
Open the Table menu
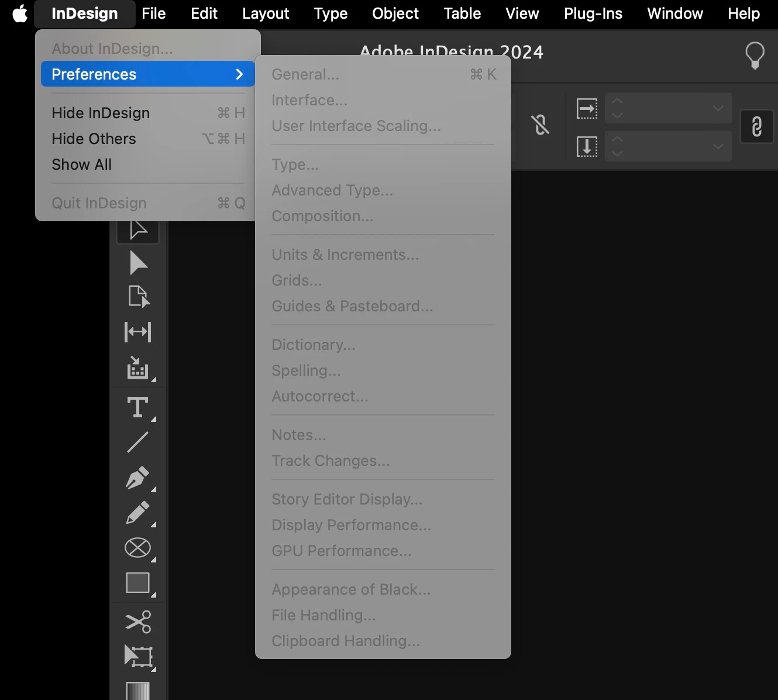coord(462,13)
